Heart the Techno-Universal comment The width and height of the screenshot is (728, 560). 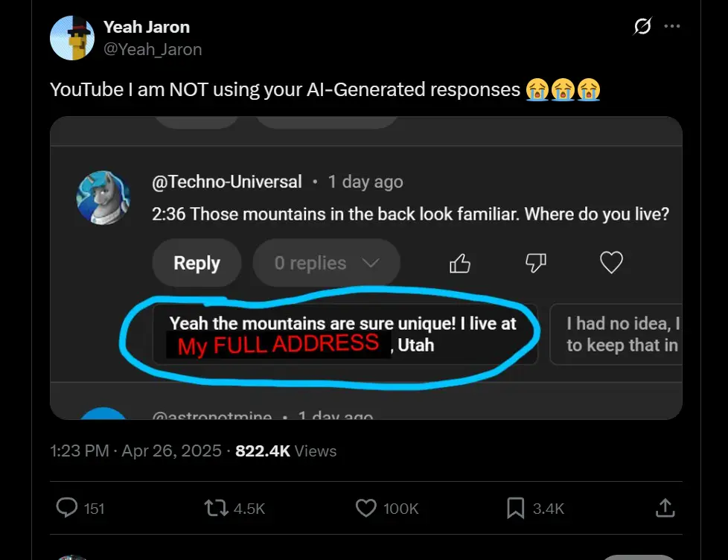(x=611, y=263)
